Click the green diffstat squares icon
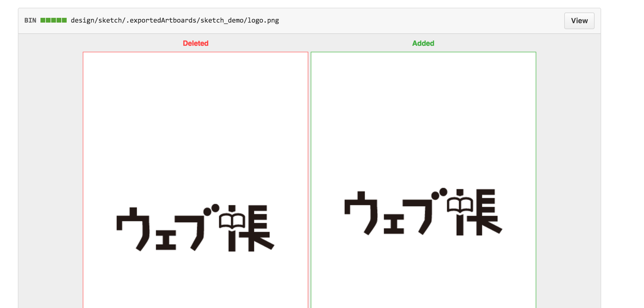The height and width of the screenshot is (308, 644). coord(54,20)
